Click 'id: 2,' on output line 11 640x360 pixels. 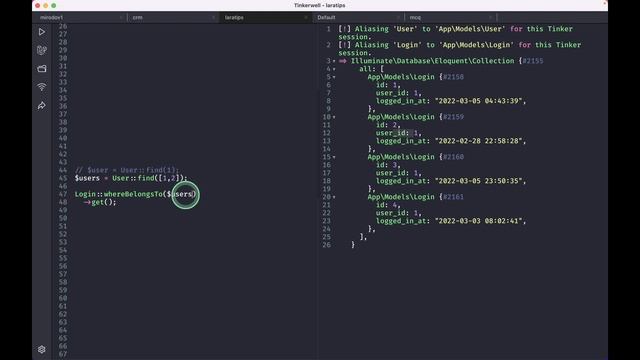(x=388, y=125)
